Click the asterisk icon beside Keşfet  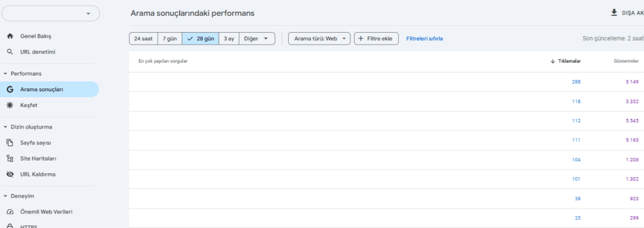pos(10,105)
